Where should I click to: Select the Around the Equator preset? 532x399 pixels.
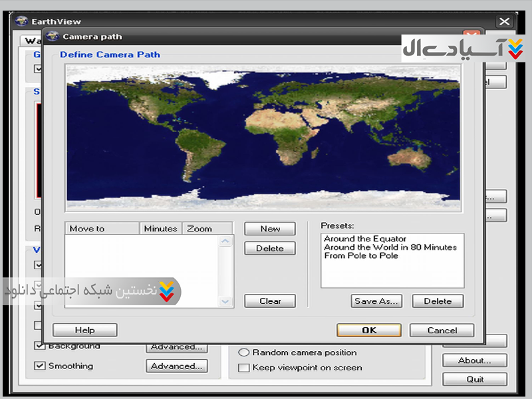364,239
